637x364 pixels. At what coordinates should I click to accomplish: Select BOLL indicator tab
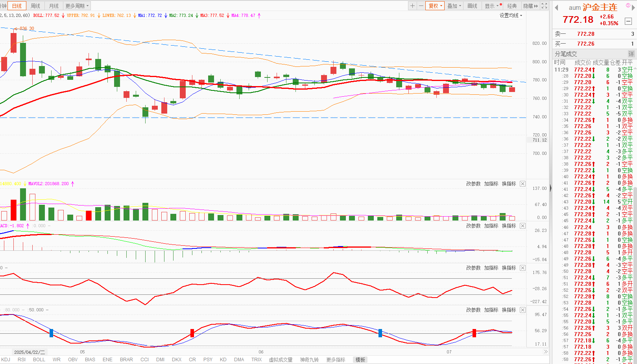point(39,360)
